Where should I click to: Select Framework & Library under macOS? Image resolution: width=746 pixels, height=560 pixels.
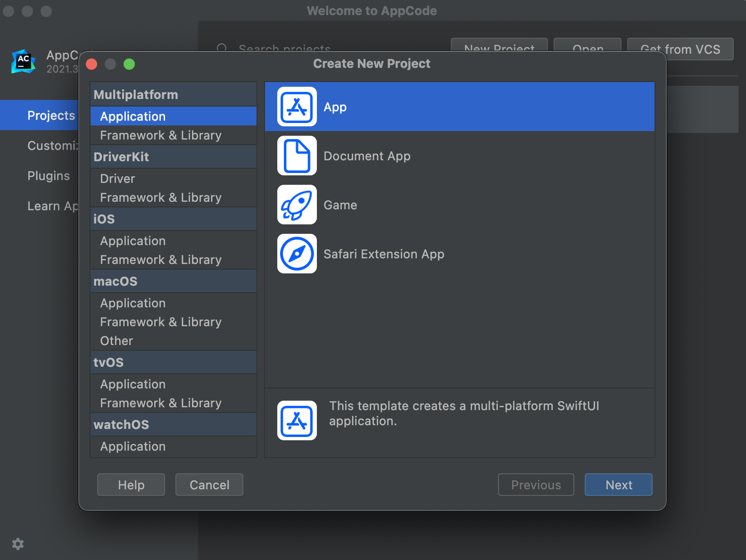click(174, 321)
